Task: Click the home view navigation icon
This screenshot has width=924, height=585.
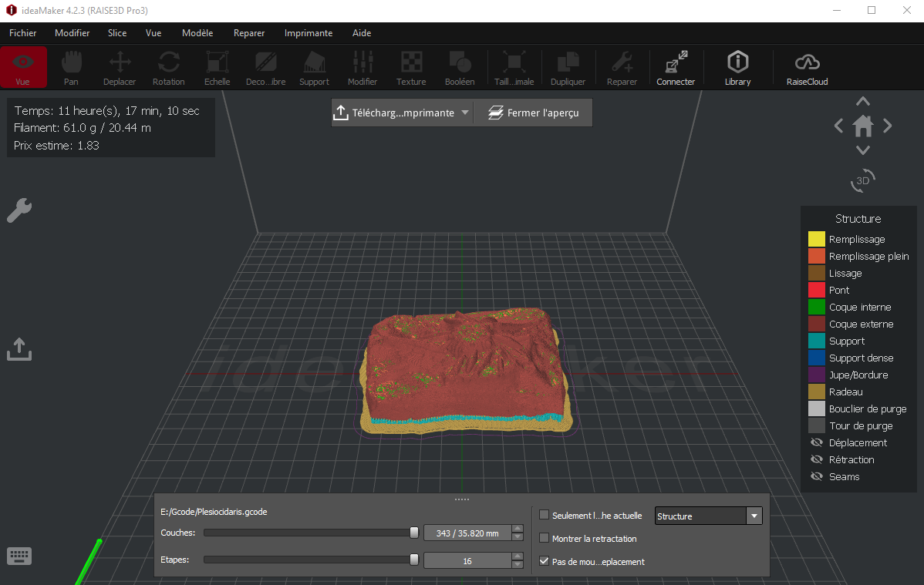Action: click(863, 126)
